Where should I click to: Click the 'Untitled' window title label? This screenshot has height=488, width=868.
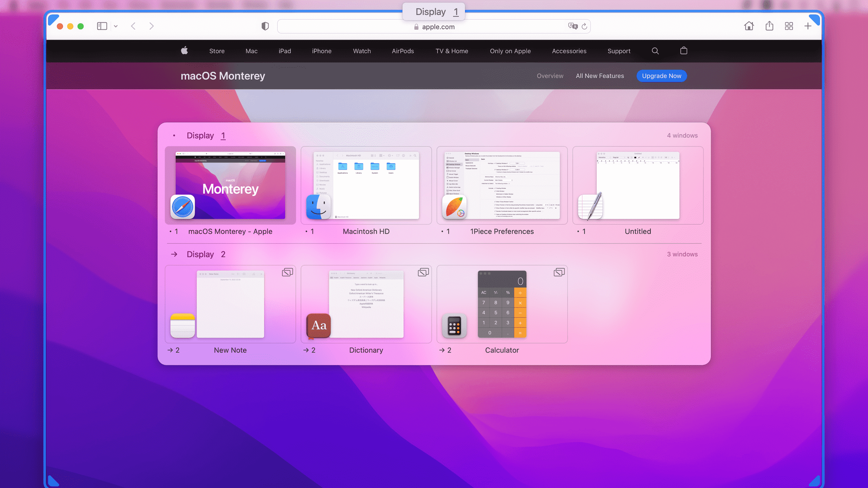[x=638, y=231]
